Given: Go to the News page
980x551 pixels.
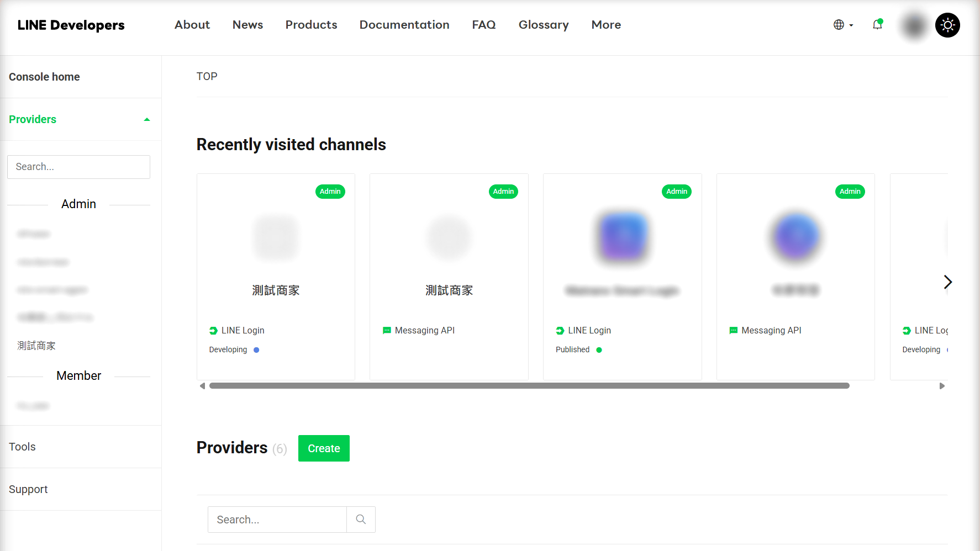Looking at the screenshot, I should (247, 25).
